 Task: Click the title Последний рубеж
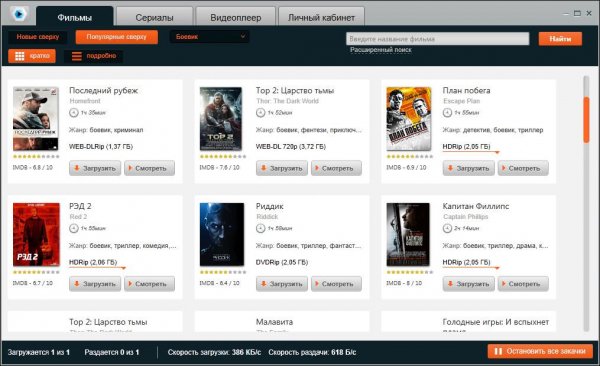click(103, 91)
